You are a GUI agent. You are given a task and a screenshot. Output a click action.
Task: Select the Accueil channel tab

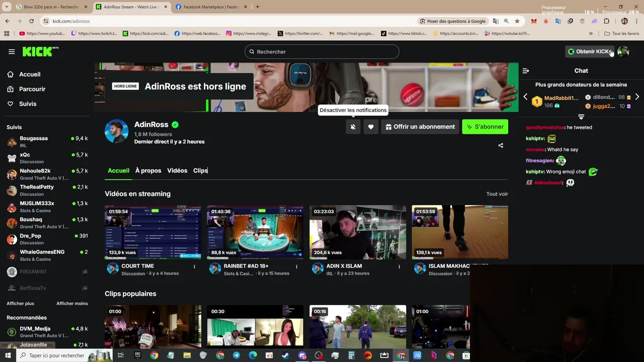pos(118,170)
